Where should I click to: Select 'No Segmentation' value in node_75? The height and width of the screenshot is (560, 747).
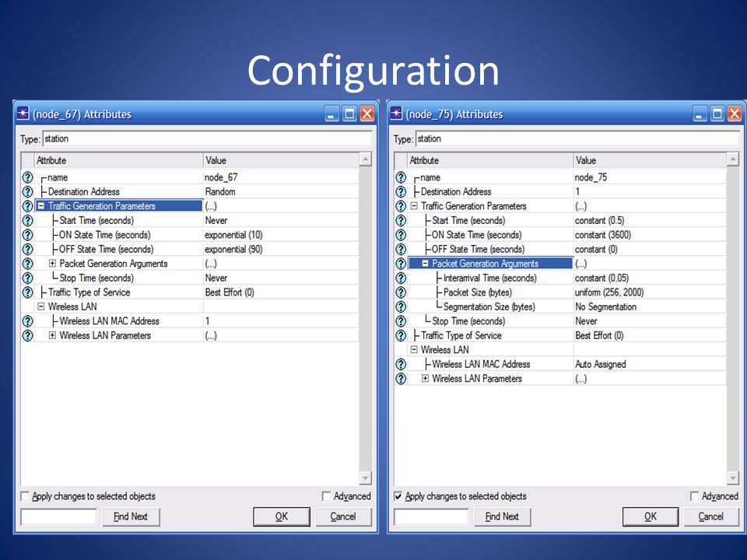(x=606, y=306)
